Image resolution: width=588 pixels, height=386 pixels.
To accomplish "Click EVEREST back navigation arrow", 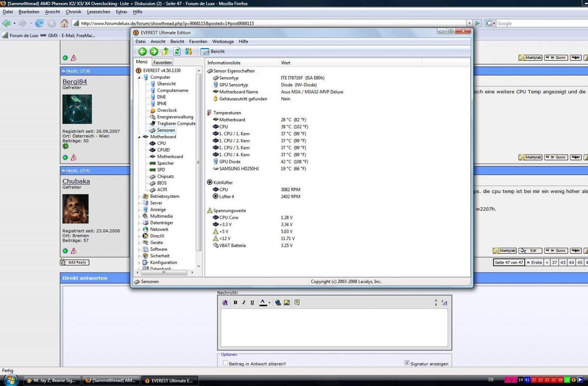I will (x=142, y=51).
